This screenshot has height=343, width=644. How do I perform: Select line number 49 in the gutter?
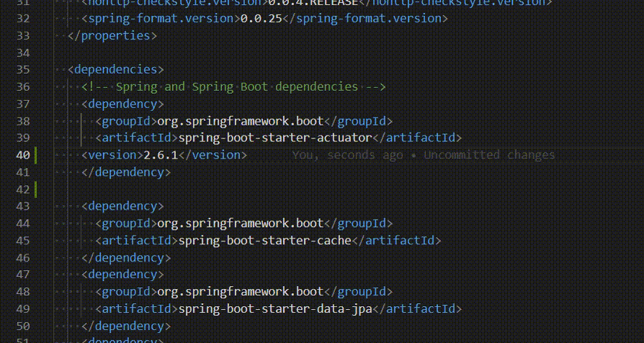coord(23,308)
